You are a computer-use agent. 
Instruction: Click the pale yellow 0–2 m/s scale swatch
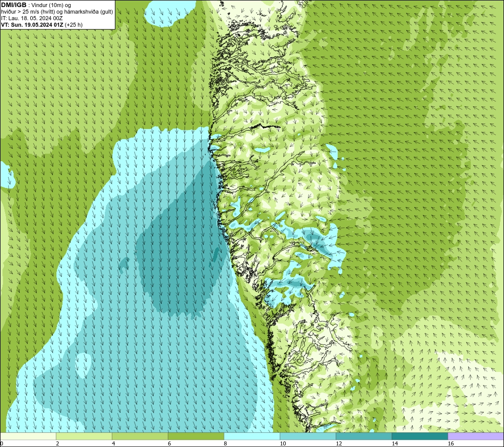point(28,436)
